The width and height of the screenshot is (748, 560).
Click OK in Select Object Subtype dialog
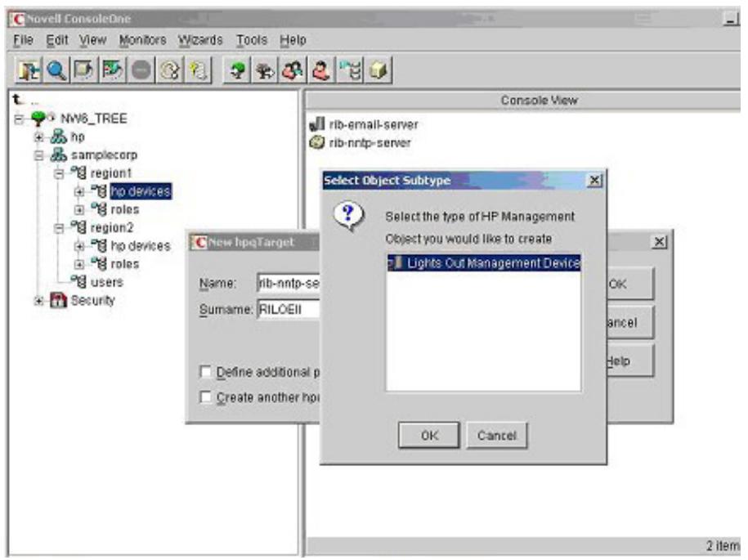(429, 435)
